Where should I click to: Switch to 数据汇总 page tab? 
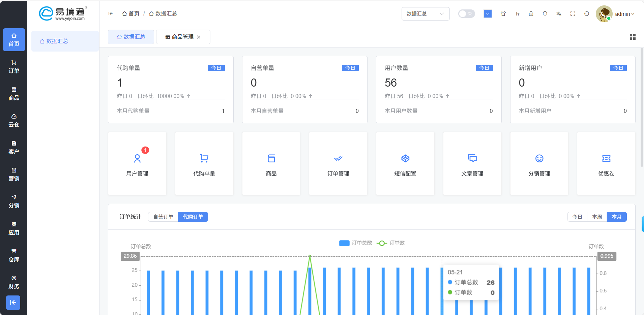click(x=131, y=37)
